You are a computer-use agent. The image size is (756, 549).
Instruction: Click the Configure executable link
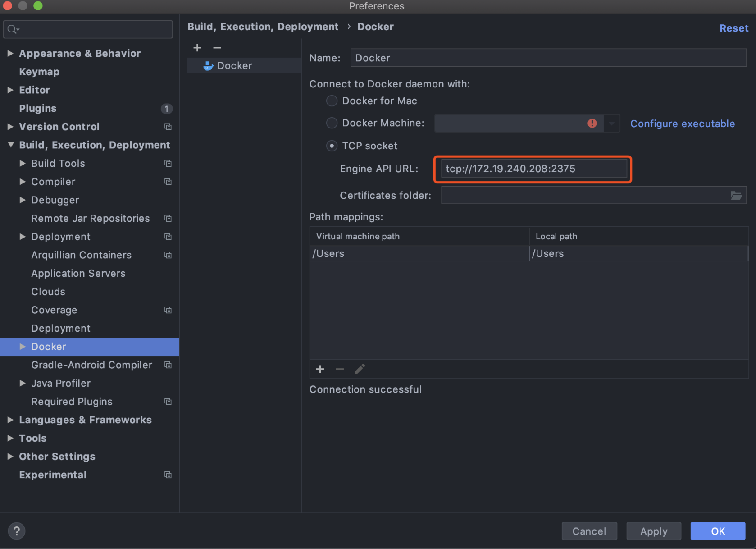point(683,124)
